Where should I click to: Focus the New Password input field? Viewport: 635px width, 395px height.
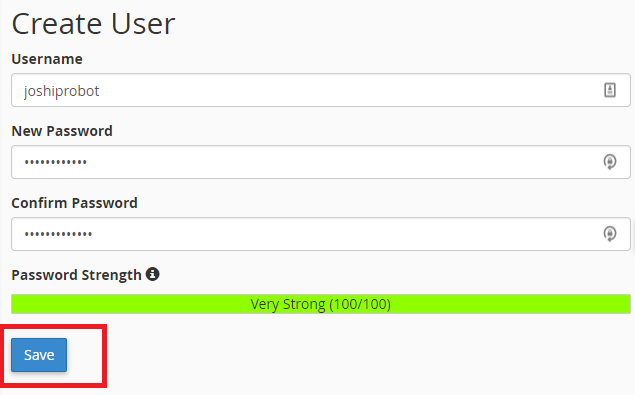(321, 162)
